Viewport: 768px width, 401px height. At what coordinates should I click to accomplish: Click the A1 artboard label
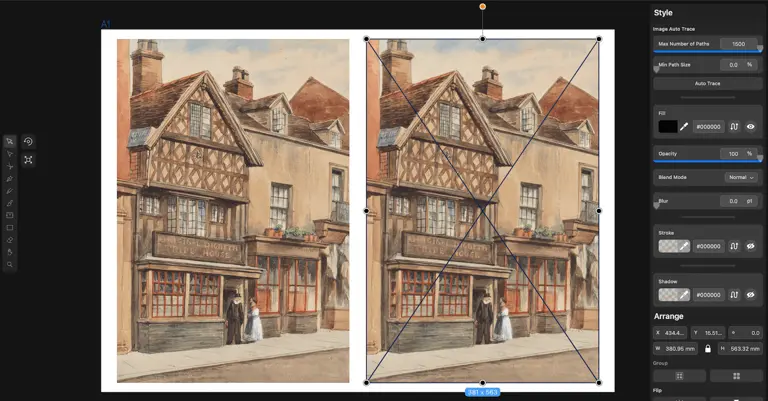tap(106, 24)
